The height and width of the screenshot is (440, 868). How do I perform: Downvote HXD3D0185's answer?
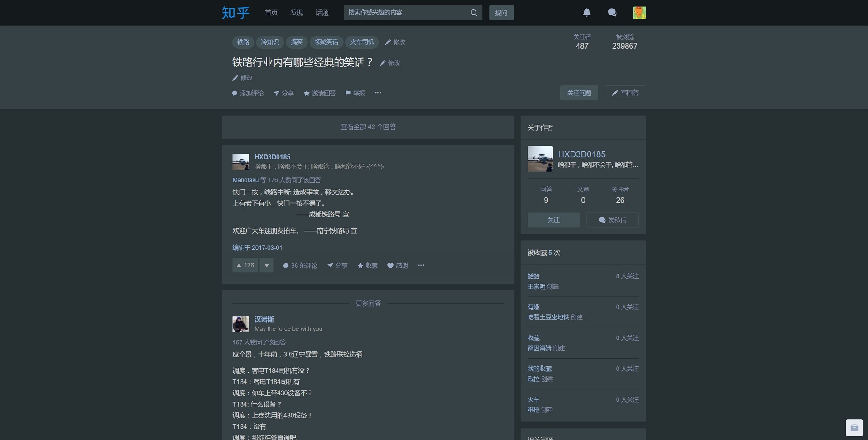(x=266, y=265)
